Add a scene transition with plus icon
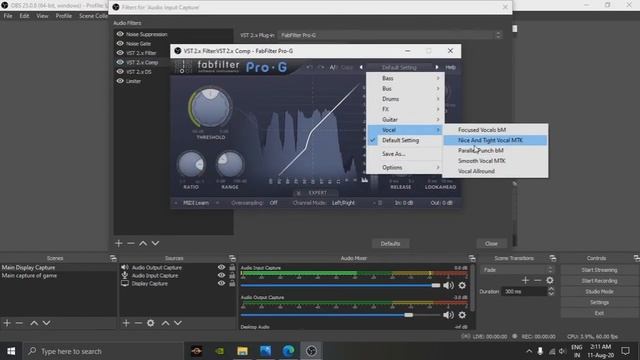The width and height of the screenshot is (640, 360). coord(525,280)
